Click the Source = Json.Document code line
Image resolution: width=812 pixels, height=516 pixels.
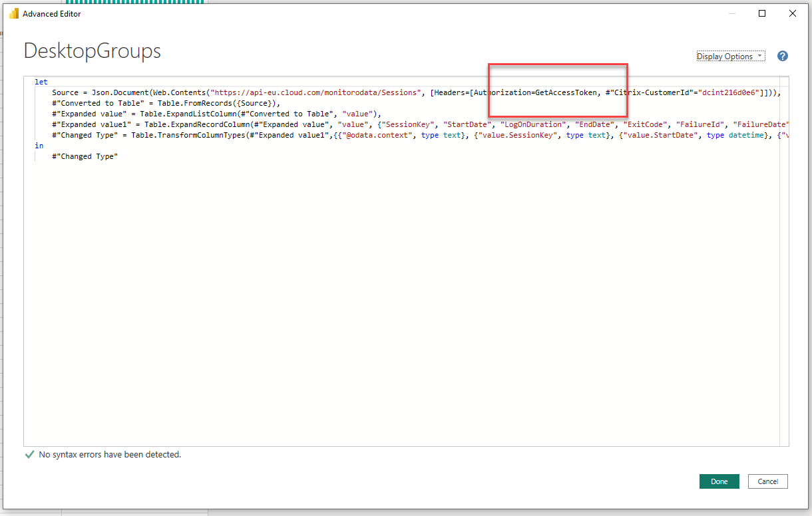coord(416,92)
